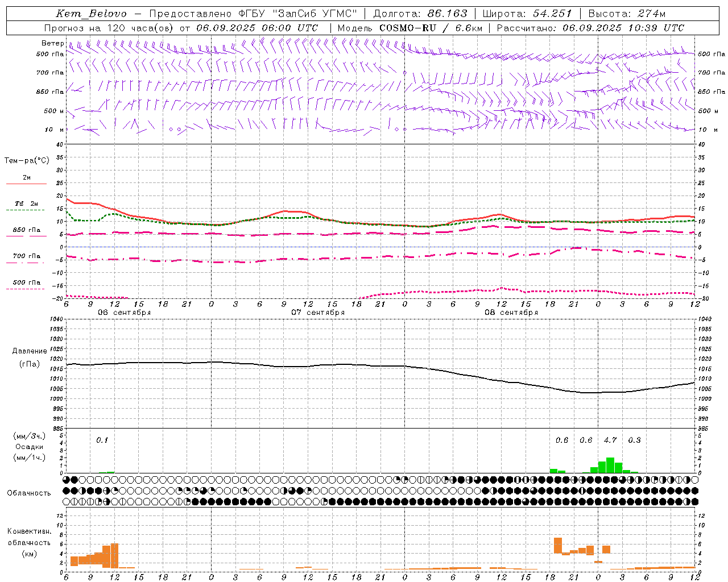728x582 pixels.
Task: Click the tallest green precipitation bar
Action: [x=610, y=465]
